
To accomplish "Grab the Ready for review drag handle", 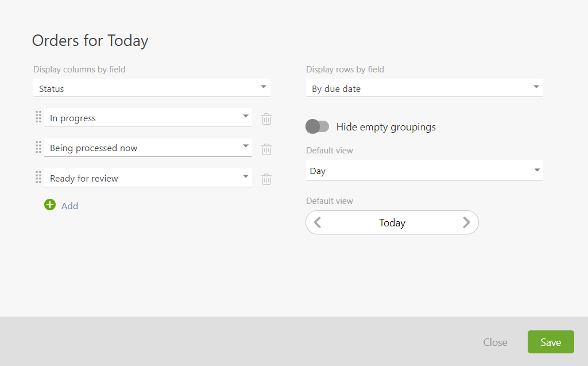I will pyautogui.click(x=38, y=177).
